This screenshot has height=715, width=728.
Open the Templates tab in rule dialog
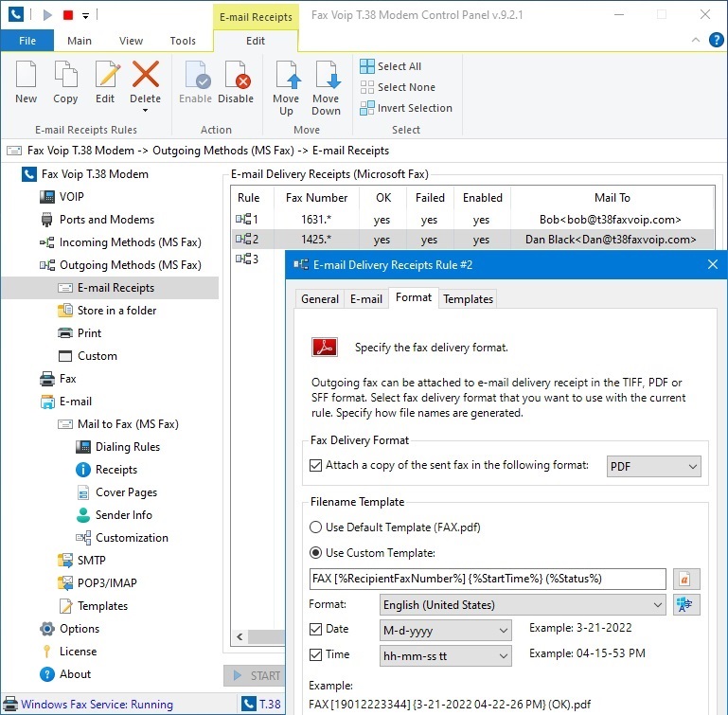pyautogui.click(x=468, y=298)
